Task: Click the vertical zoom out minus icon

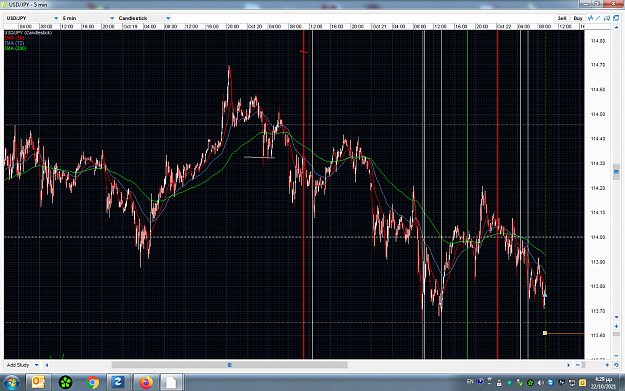Action: [616, 356]
